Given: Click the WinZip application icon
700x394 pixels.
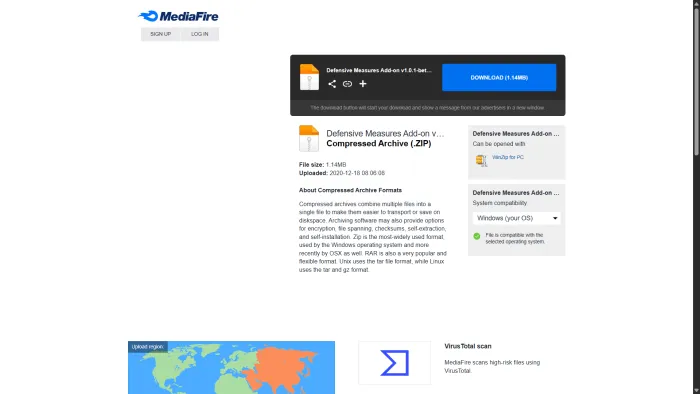Looking at the screenshot, I should pyautogui.click(x=481, y=160).
